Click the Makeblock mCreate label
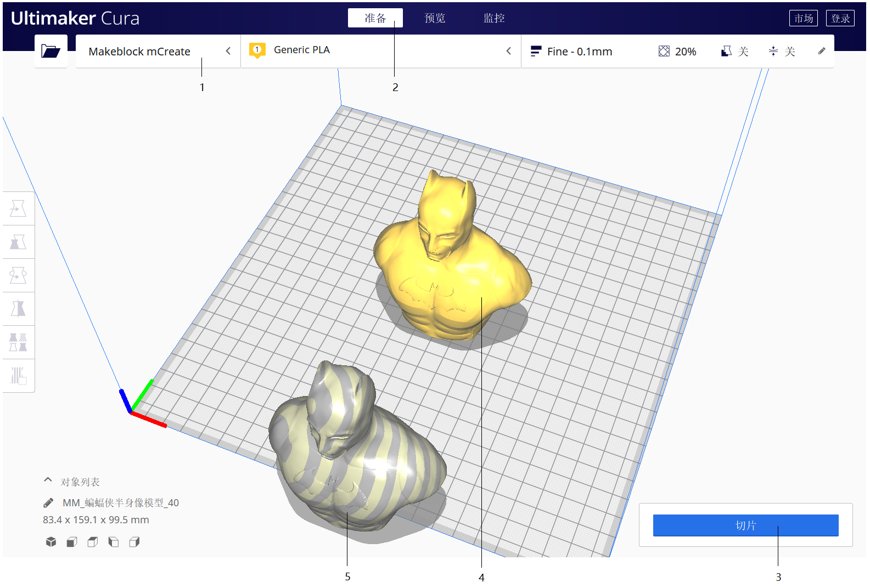Viewport: 870px width, 588px height. (139, 52)
